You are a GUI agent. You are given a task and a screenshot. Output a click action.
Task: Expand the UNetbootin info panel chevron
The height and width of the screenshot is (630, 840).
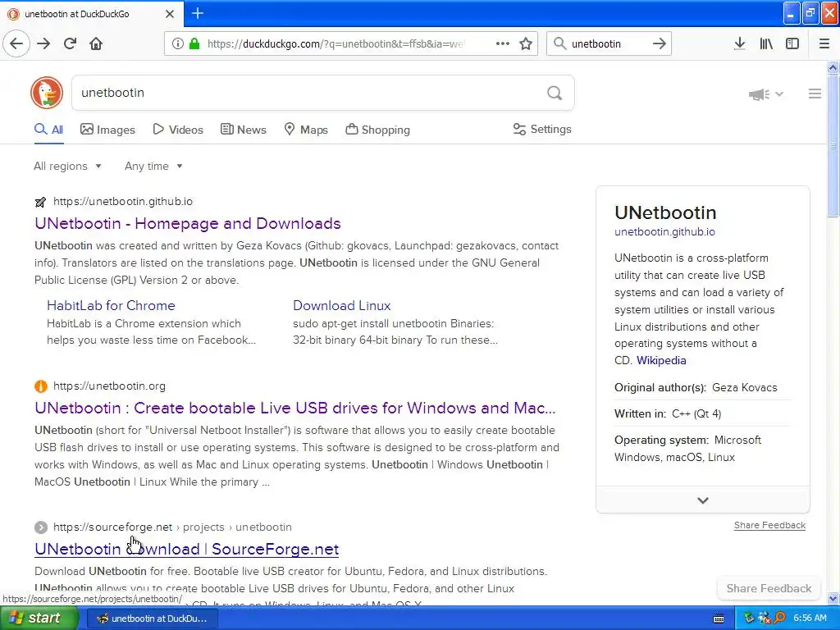703,500
